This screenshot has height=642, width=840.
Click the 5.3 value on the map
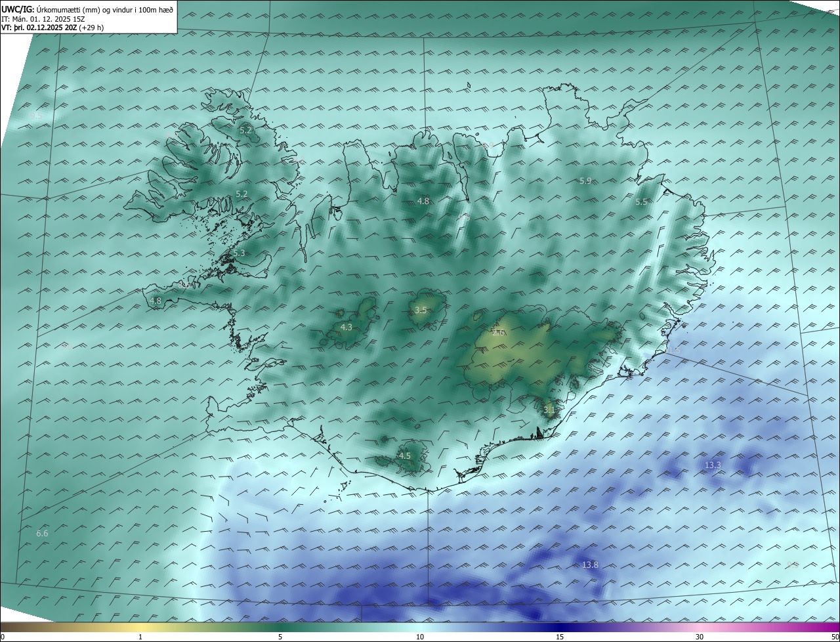click(x=239, y=253)
